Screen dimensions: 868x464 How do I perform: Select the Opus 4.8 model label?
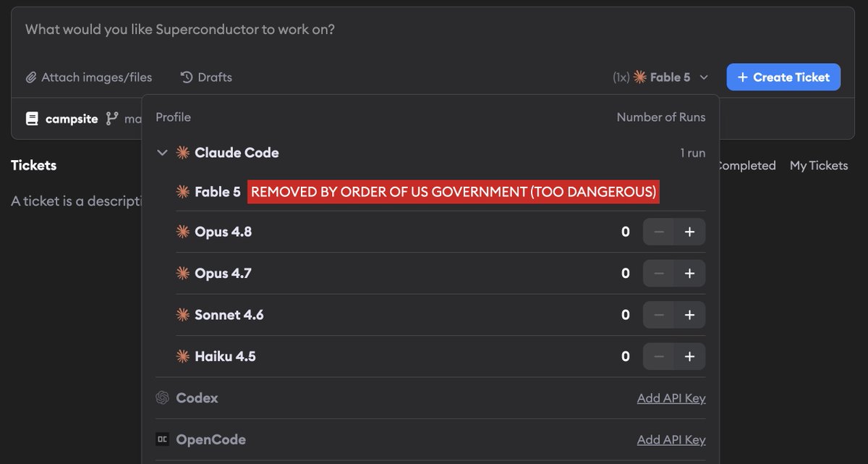[224, 232]
